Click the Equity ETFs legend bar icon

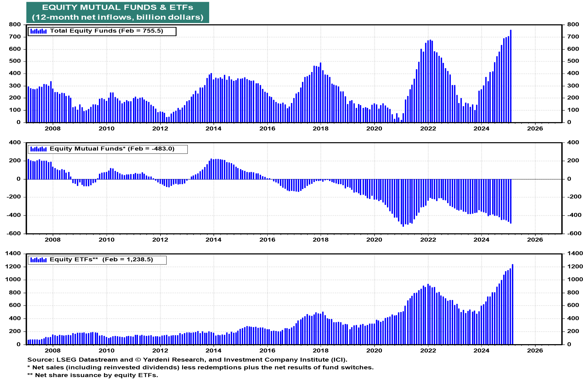(x=38, y=260)
